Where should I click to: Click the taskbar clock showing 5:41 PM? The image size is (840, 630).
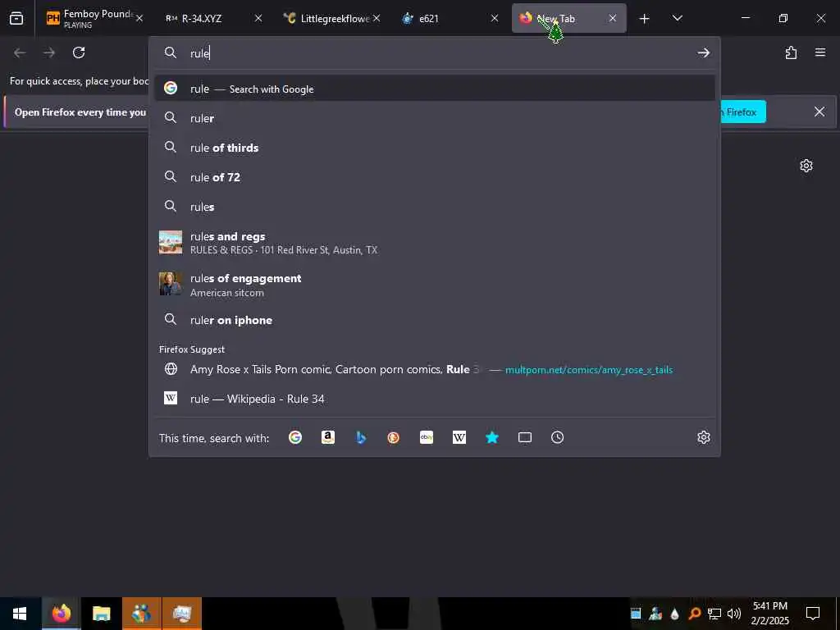click(769, 614)
